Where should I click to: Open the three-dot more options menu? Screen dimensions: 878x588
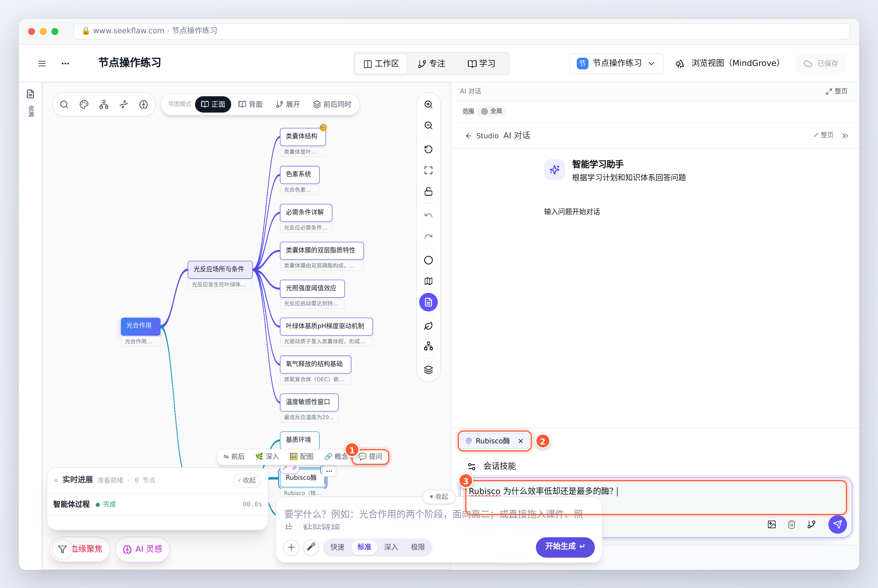65,63
